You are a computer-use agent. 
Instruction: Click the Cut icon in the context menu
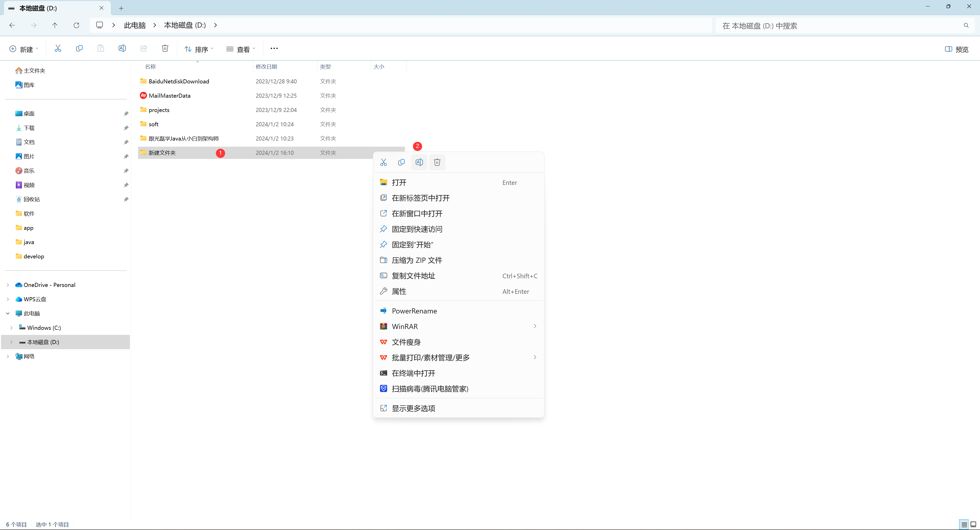tap(384, 162)
